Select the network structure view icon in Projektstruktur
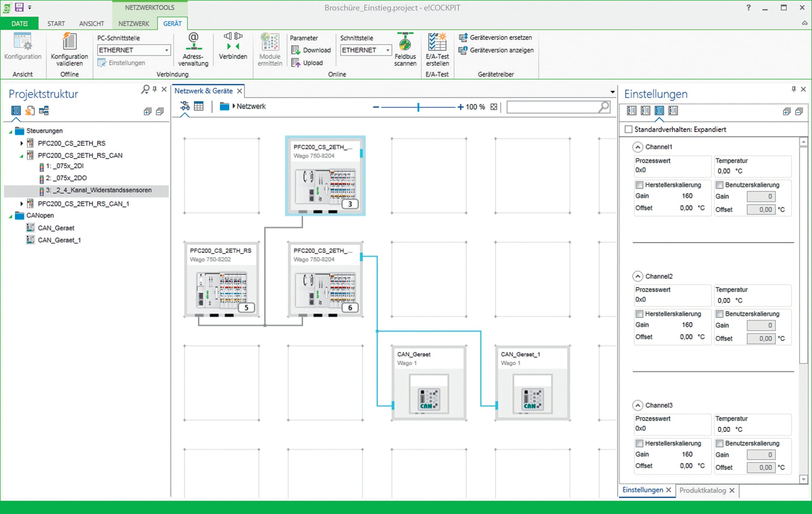This screenshot has height=514, width=812. 44,110
